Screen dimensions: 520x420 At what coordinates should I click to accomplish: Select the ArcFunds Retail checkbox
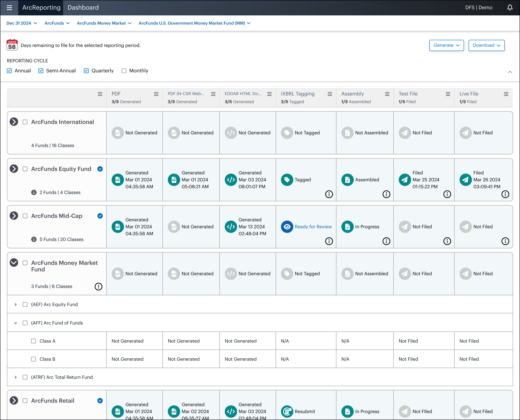(25, 401)
